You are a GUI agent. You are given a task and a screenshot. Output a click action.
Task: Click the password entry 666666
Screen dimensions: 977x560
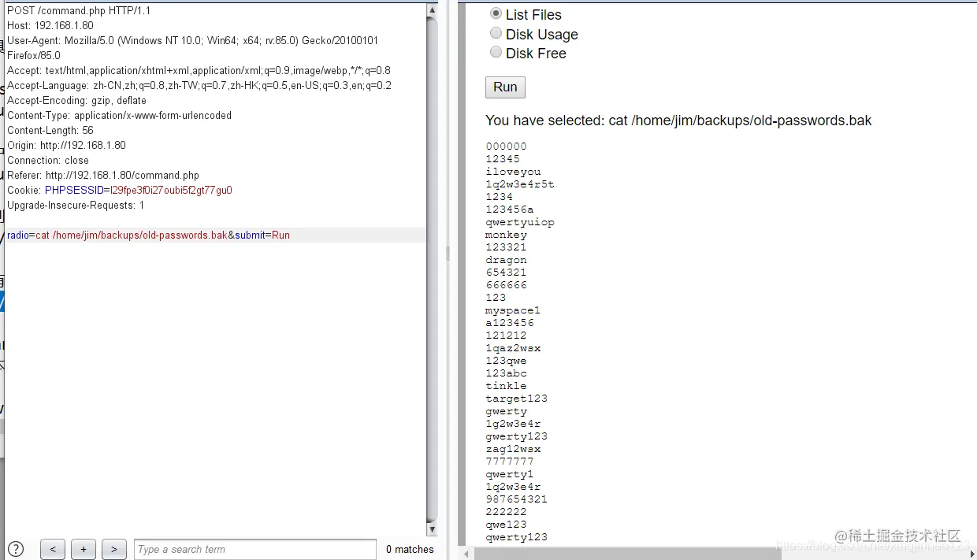[x=506, y=285]
